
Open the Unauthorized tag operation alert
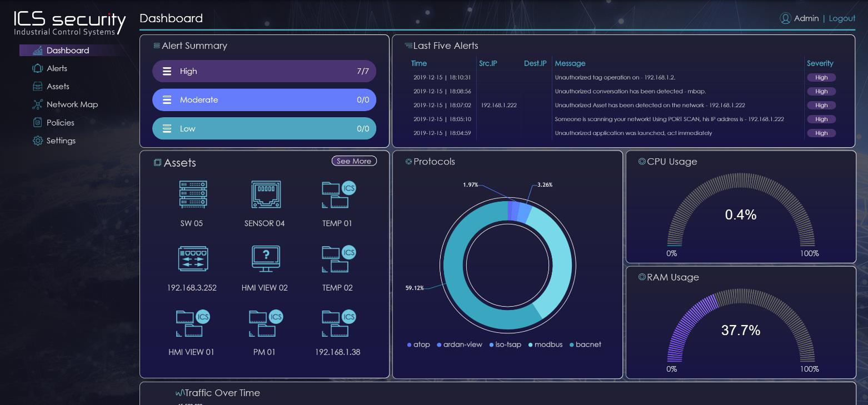615,78
